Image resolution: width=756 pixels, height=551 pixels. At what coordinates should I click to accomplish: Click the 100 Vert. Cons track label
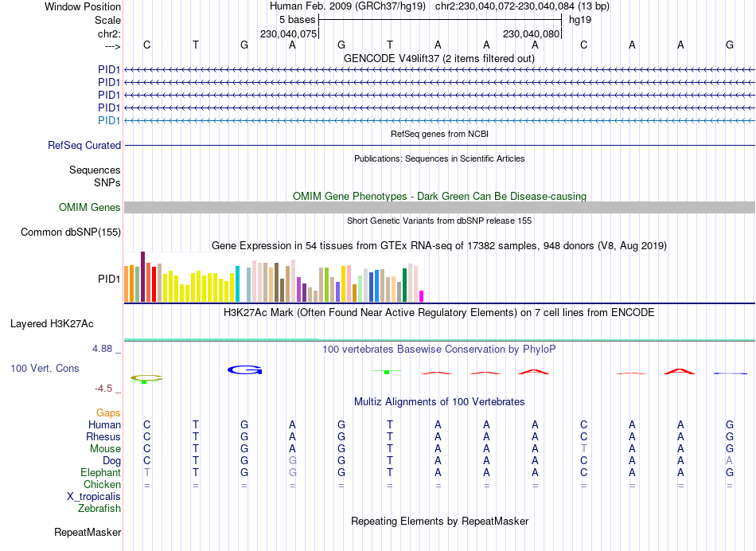(x=45, y=368)
